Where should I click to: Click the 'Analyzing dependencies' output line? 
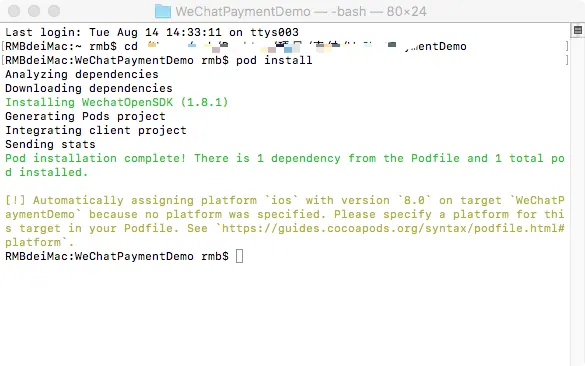pyautogui.click(x=82, y=74)
